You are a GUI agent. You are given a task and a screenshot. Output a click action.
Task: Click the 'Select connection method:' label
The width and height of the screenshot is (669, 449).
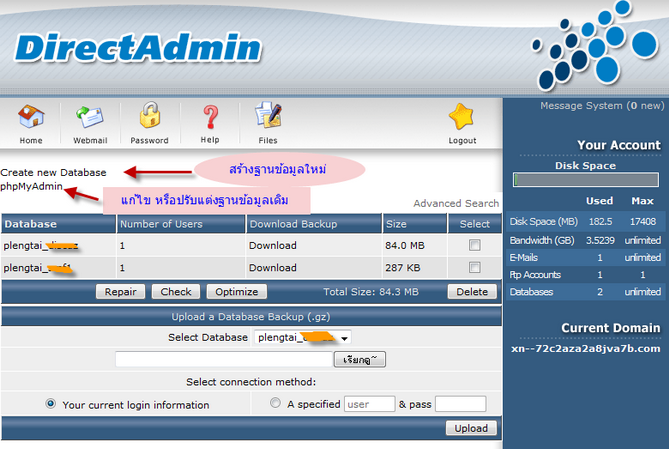tap(251, 382)
